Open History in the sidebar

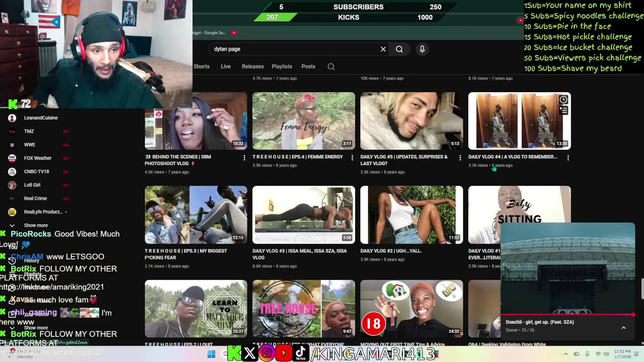(x=31, y=260)
